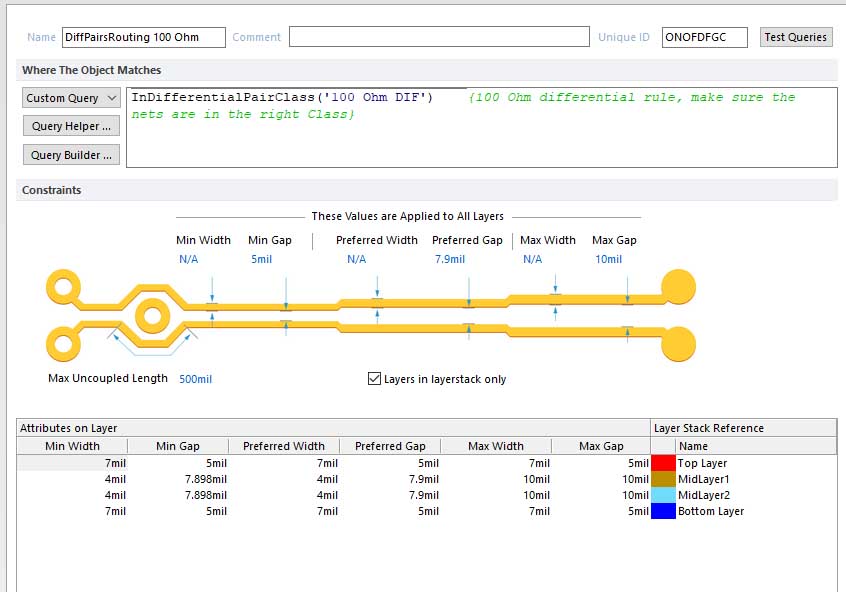This screenshot has width=846, height=592.
Task: Click the MidLayer1 color swatch
Action: pyautogui.click(x=663, y=479)
